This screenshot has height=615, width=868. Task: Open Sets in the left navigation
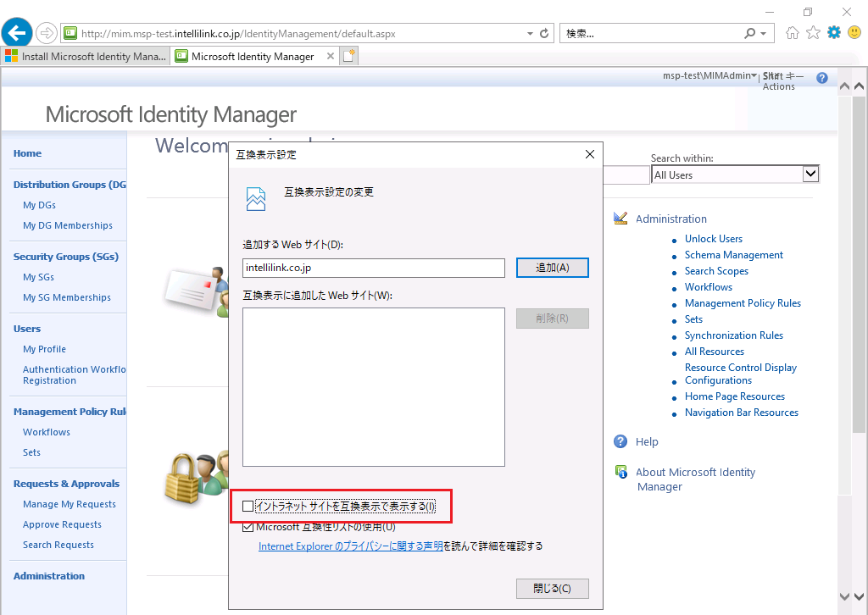click(31, 453)
